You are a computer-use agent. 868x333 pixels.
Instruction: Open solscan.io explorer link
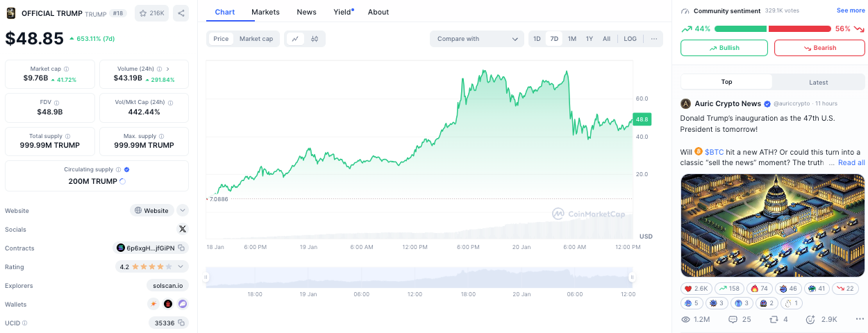pyautogui.click(x=167, y=285)
